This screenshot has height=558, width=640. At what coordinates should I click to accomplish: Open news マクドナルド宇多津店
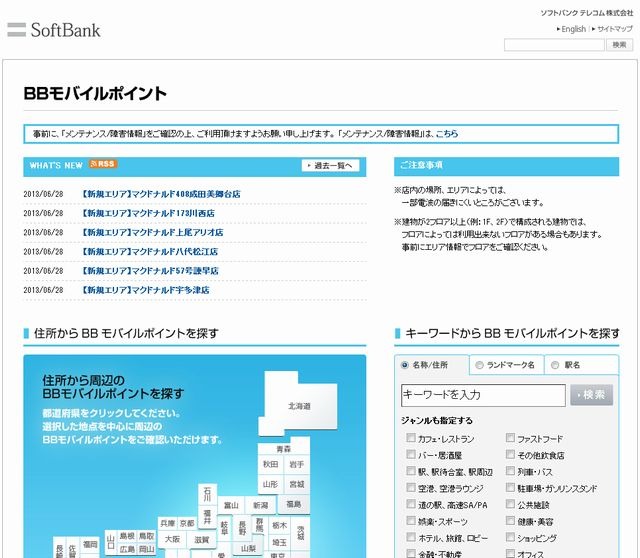click(146, 290)
